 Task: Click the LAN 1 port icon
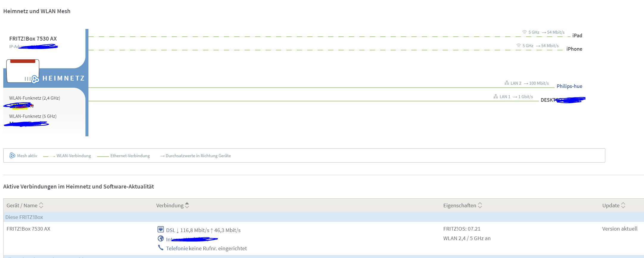point(496,96)
